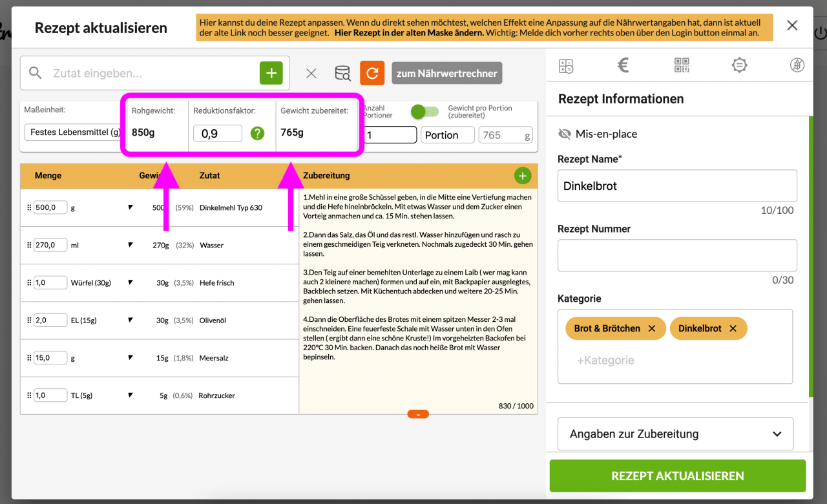Click +Kategorie to add category
This screenshot has height=504, width=827.
coord(605,361)
